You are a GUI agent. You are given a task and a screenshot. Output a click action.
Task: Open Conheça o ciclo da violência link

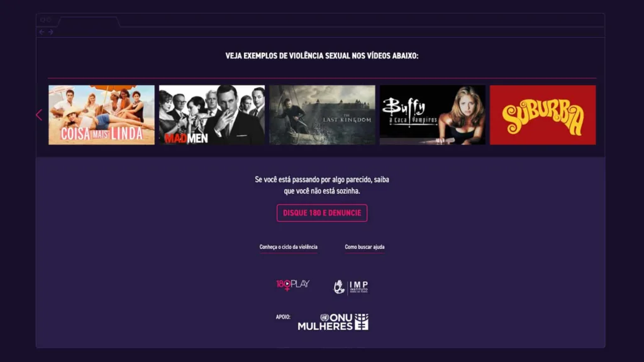tap(288, 247)
